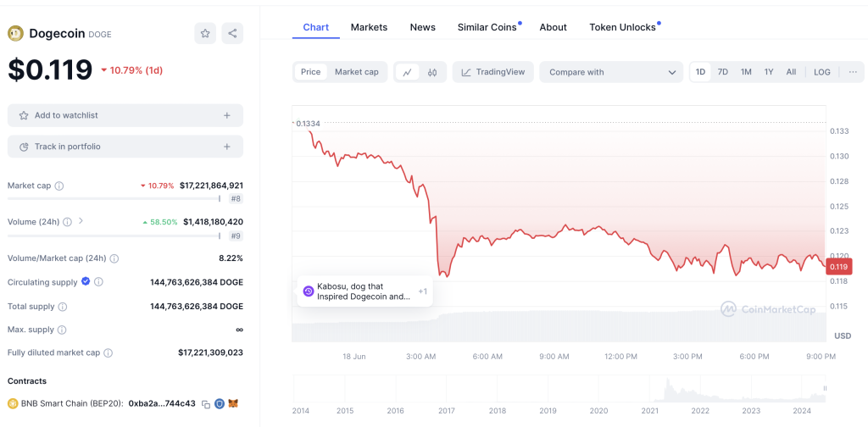Toggle LOG scale on chart
The width and height of the screenshot is (868, 427).
click(x=822, y=72)
